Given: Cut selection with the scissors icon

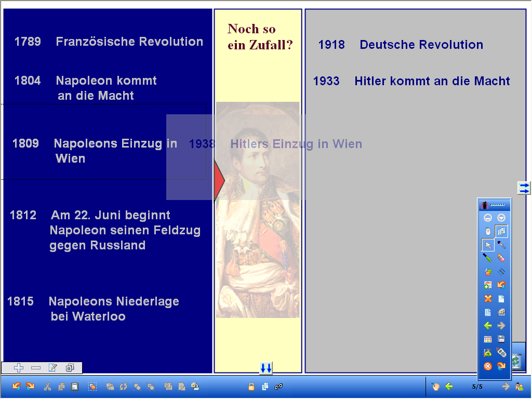Looking at the screenshot, I should pos(47,387).
